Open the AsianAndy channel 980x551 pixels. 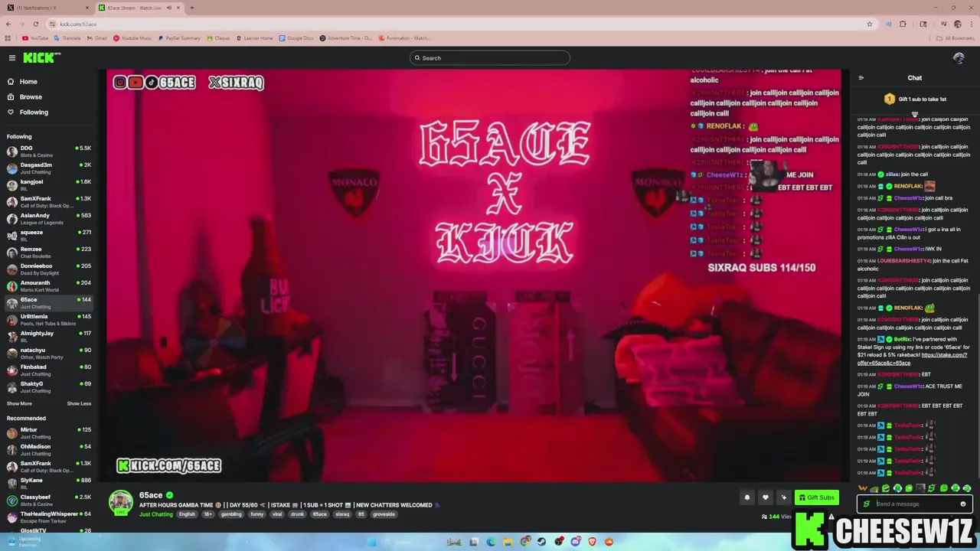click(x=49, y=218)
